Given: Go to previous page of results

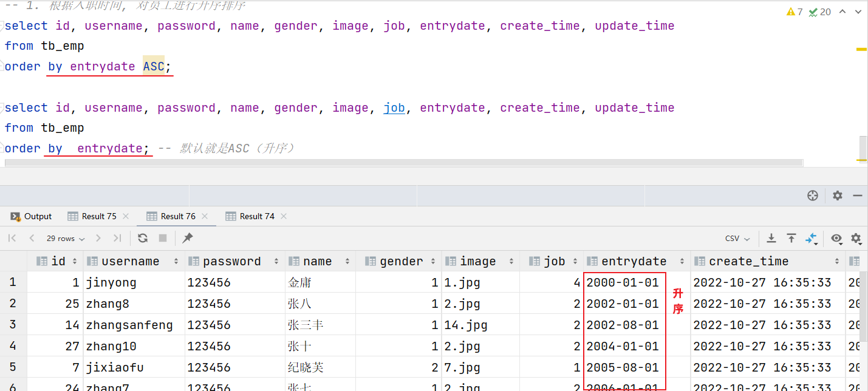Looking at the screenshot, I should [32, 238].
